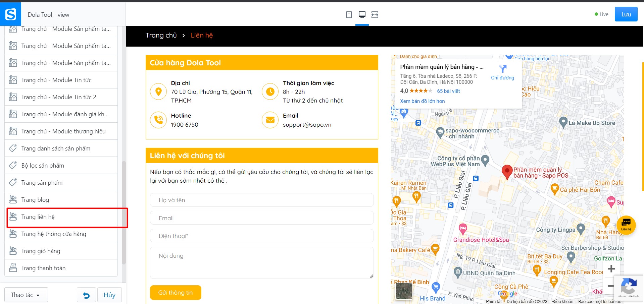Click Xem bản đồ lớn hơn link
Viewport: 644px width, 304px height.
[x=422, y=101]
